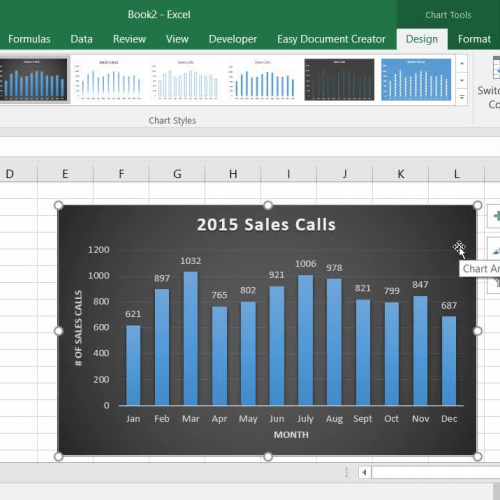Select the Mar bar in chart
Viewport: 500px width, 500px height.
click(x=191, y=338)
